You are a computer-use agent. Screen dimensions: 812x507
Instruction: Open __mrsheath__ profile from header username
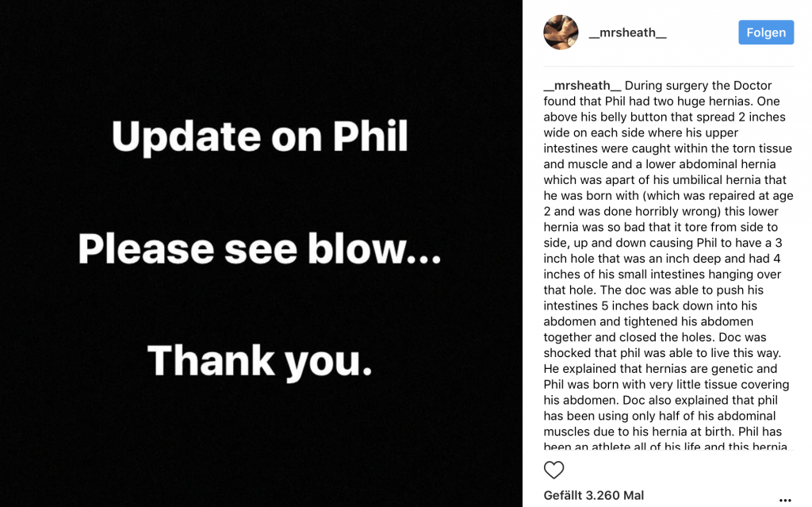pyautogui.click(x=627, y=33)
